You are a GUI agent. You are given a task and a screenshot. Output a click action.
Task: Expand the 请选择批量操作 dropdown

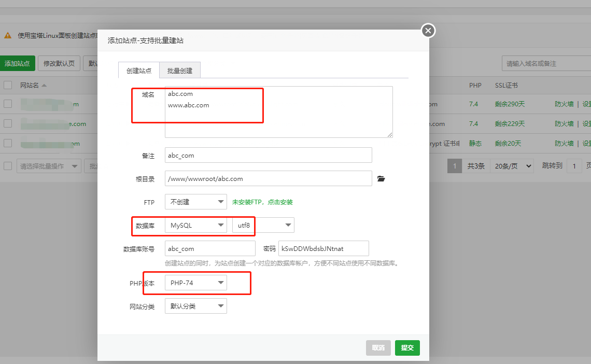(x=49, y=165)
